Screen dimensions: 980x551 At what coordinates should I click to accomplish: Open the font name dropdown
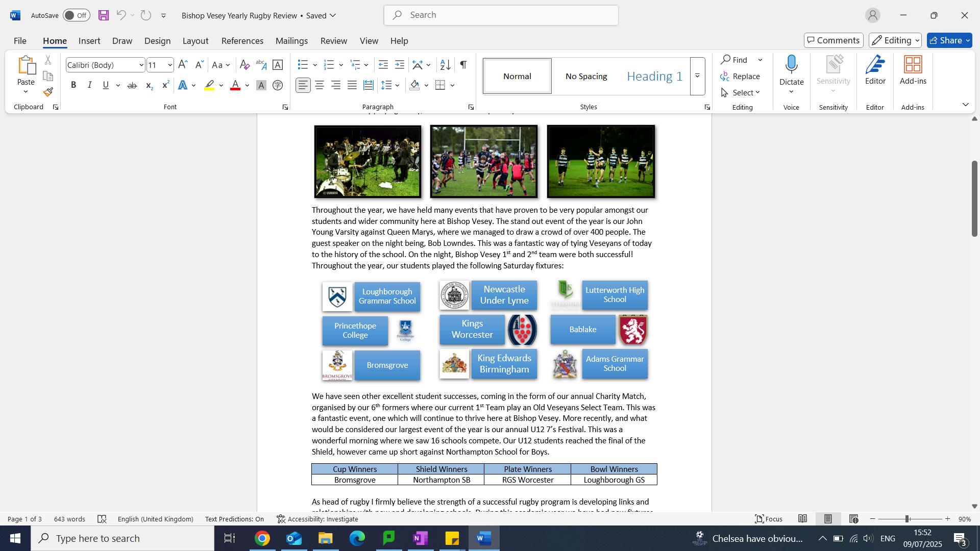141,65
